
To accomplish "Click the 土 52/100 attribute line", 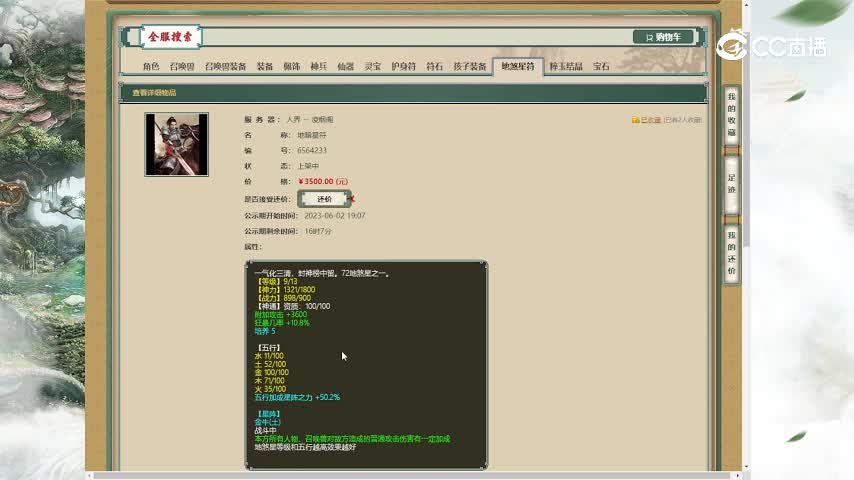I will pyautogui.click(x=270, y=364).
